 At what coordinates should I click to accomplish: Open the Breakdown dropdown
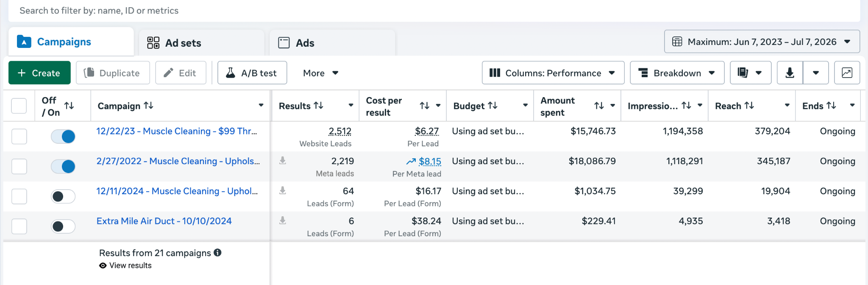click(677, 73)
